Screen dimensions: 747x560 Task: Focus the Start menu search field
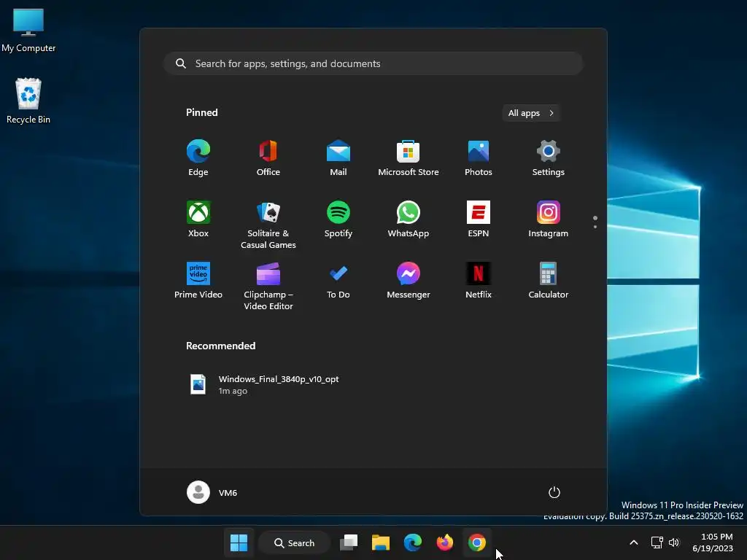click(x=373, y=63)
